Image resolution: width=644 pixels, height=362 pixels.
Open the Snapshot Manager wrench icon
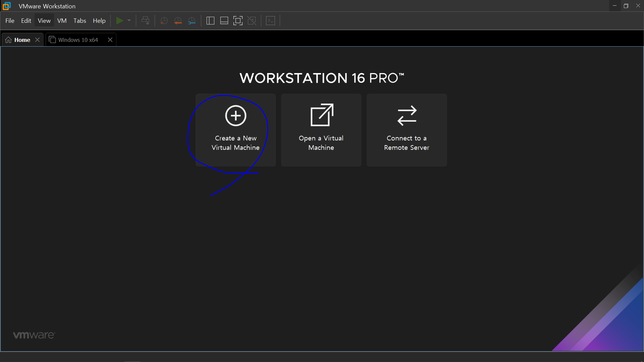click(192, 21)
